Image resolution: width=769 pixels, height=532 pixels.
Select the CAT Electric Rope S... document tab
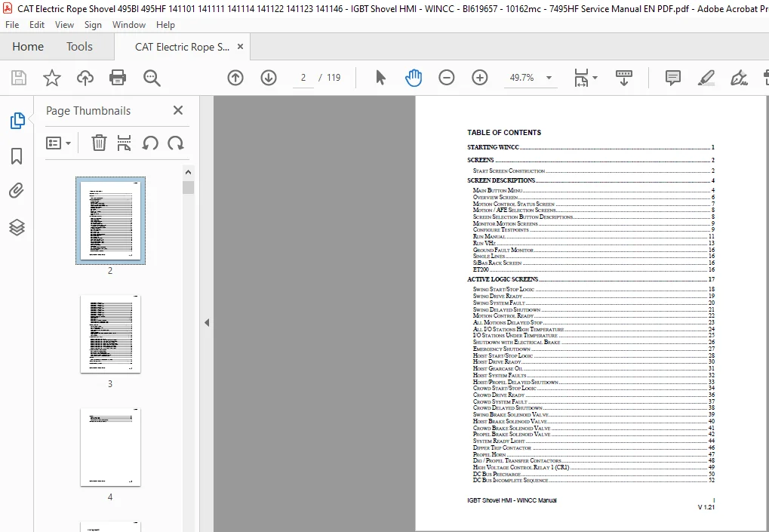pos(182,47)
